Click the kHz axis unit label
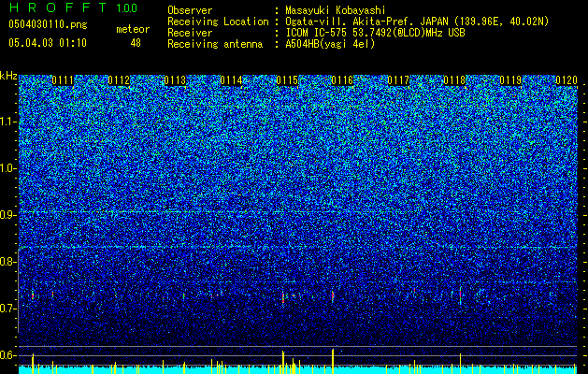Image resolution: width=588 pixels, height=374 pixels. (8, 76)
